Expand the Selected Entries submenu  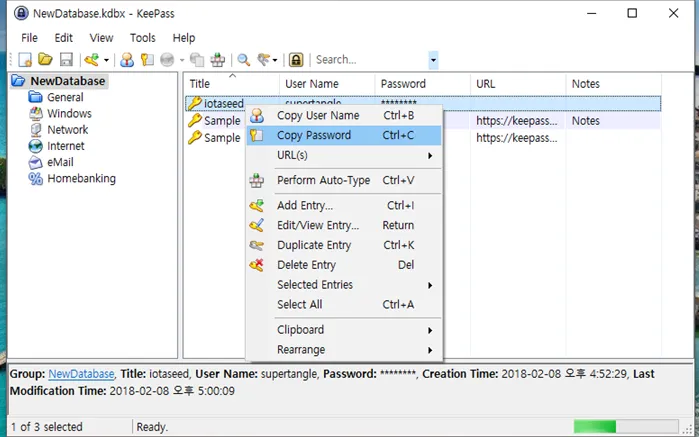(344, 284)
